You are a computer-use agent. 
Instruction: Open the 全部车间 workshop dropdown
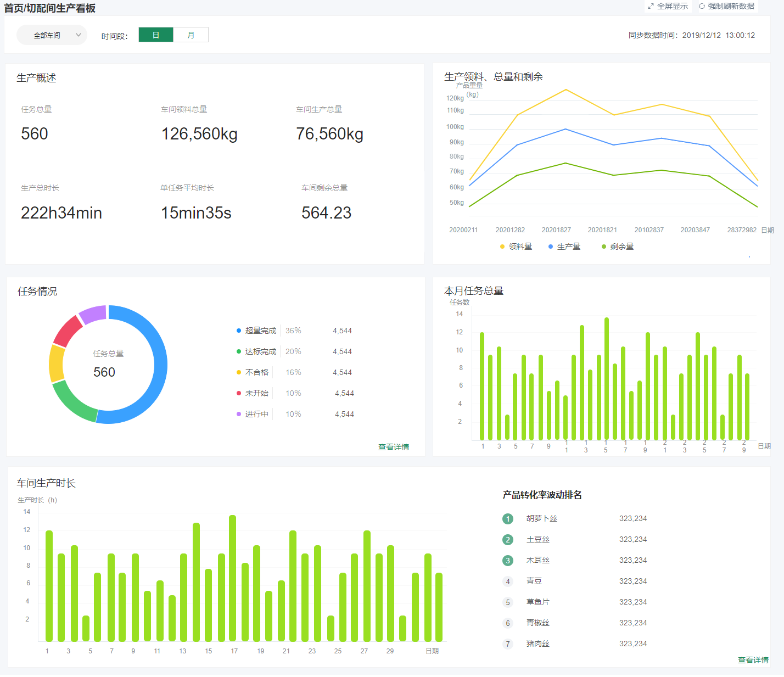[52, 35]
